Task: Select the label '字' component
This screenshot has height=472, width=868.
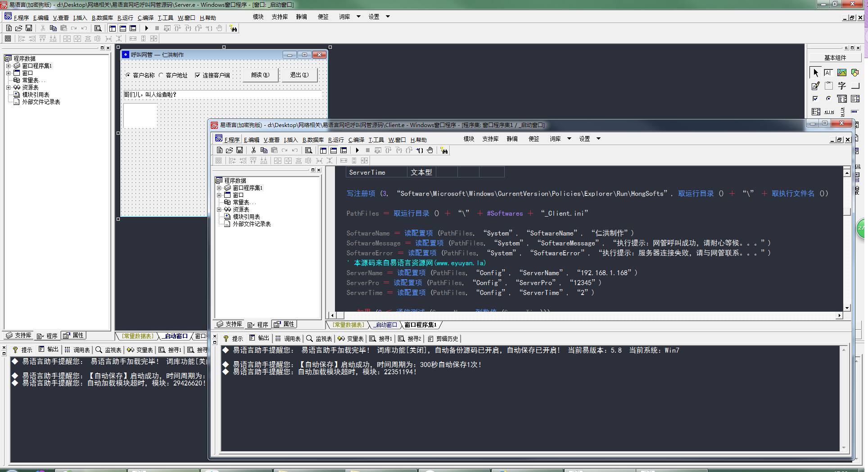Action: (x=842, y=86)
